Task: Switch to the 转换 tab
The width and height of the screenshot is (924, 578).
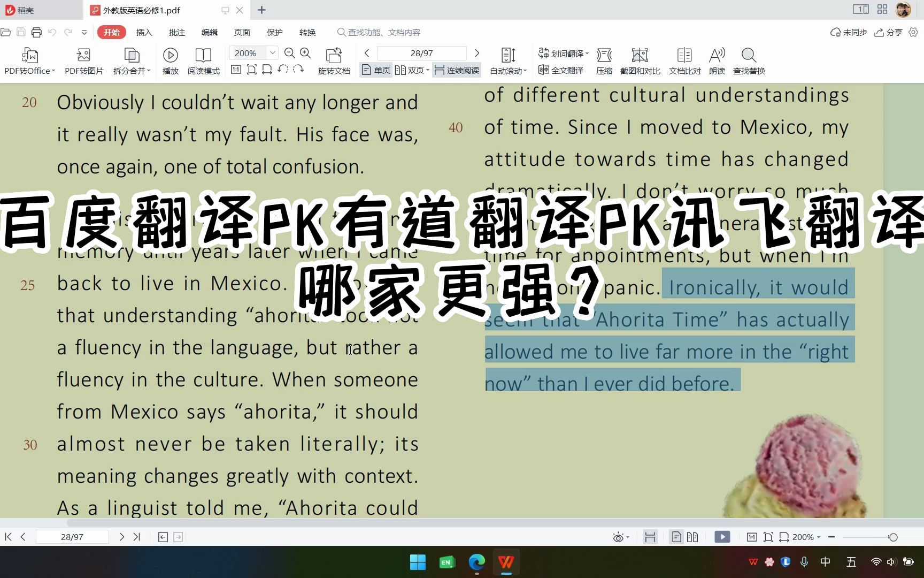Action: pos(307,33)
